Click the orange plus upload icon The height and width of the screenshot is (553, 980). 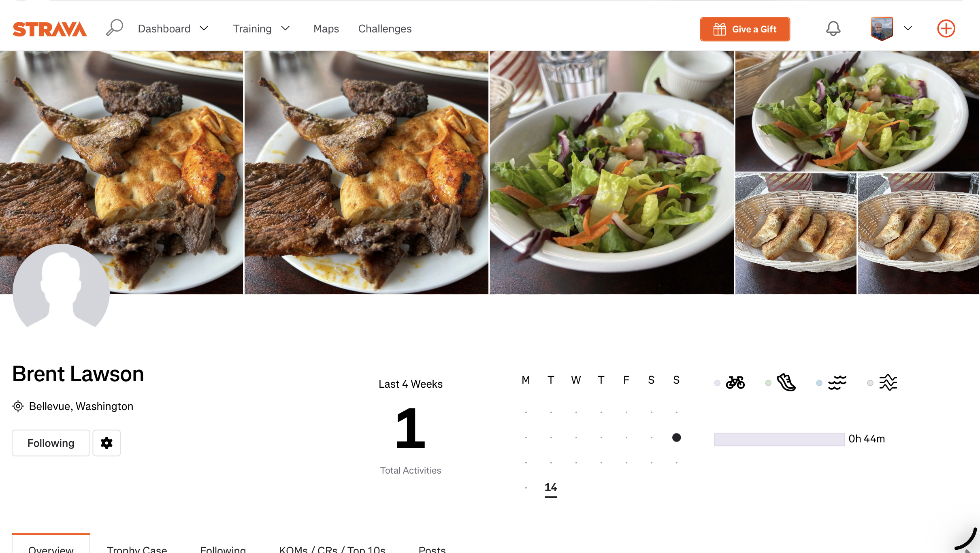click(946, 28)
